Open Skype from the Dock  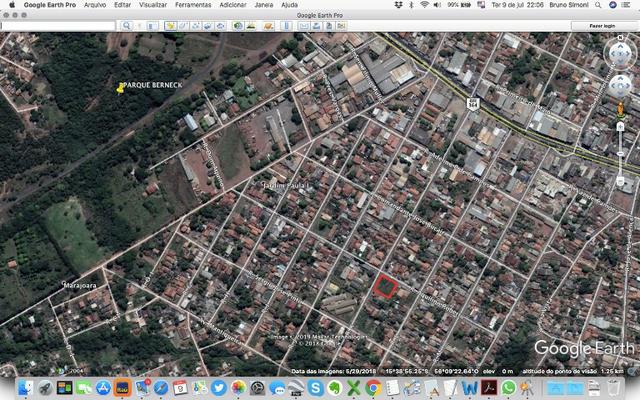click(x=316, y=388)
